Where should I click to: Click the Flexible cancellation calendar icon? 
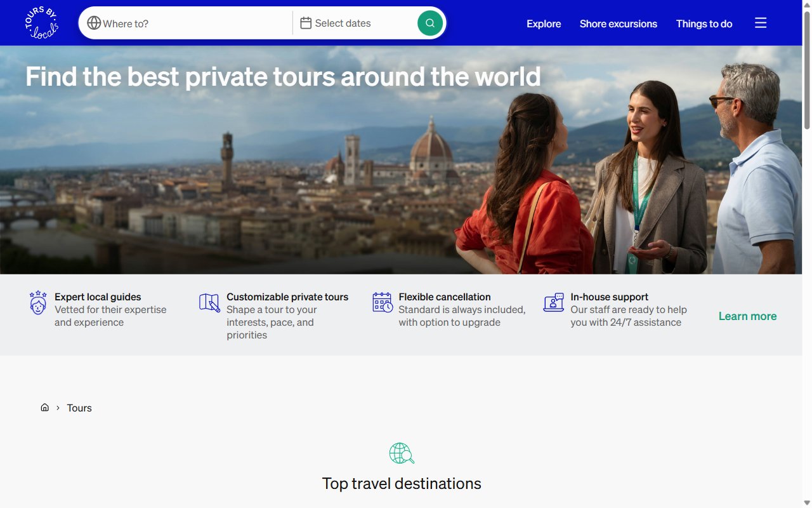[383, 302]
